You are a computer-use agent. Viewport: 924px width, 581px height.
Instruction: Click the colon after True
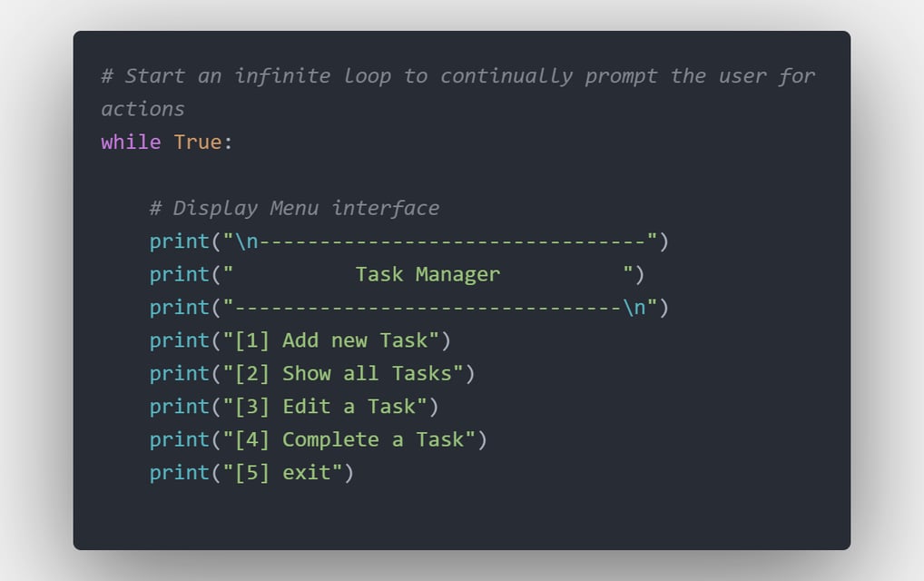(228, 143)
